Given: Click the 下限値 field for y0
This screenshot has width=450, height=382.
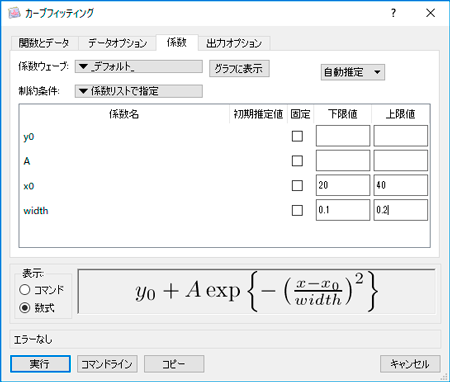Looking at the screenshot, I should pyautogui.click(x=343, y=136).
